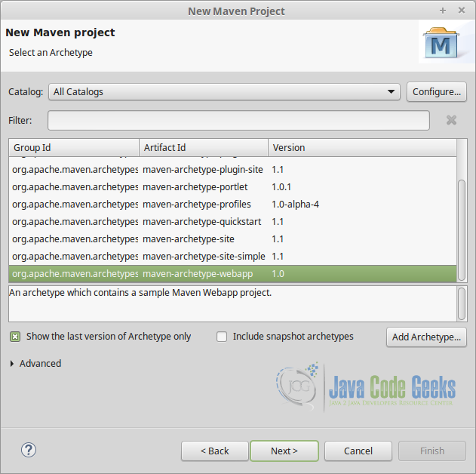Click the description box scrollbar
The height and width of the screenshot is (474, 476).
point(462,303)
